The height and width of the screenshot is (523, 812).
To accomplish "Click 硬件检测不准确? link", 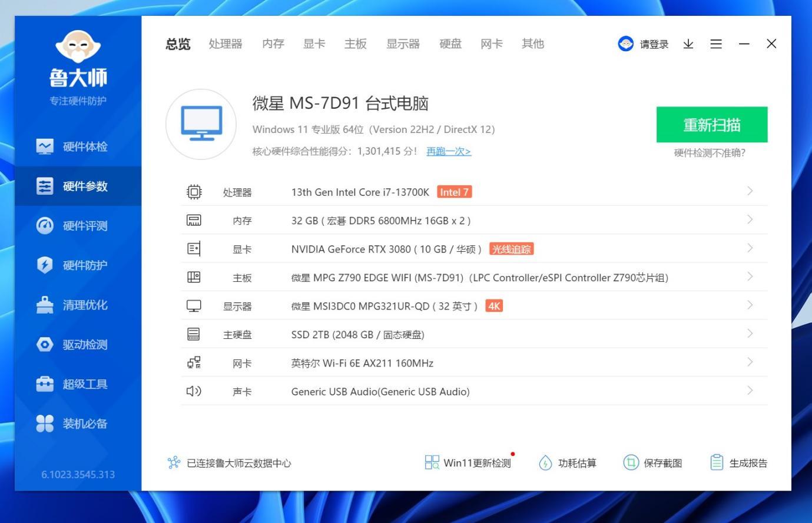I will (x=710, y=153).
